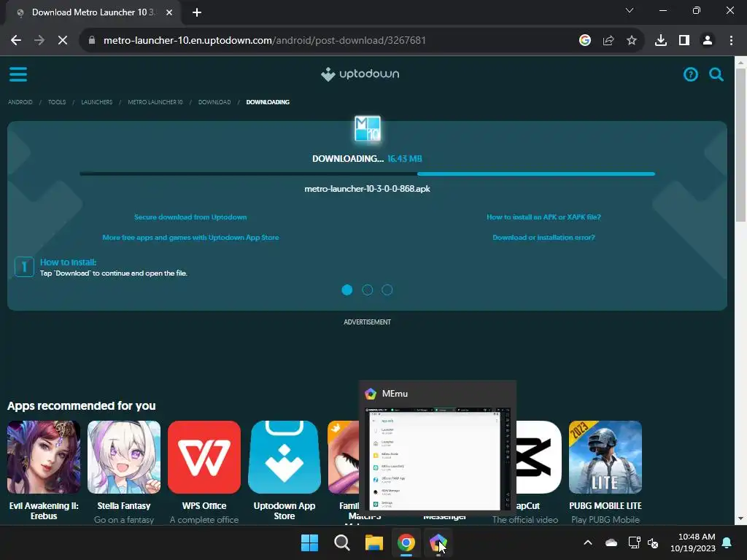Go to the ANDROID breadcrumb

click(20, 102)
